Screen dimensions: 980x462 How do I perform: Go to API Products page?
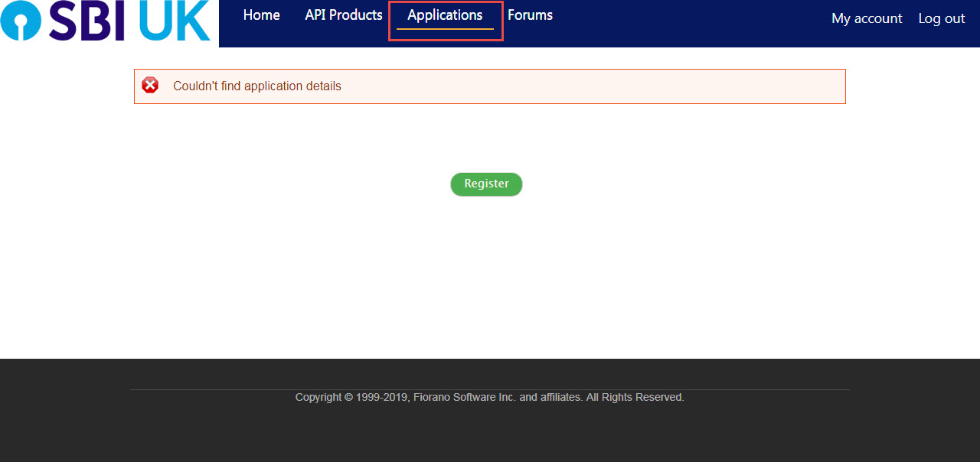coord(344,15)
